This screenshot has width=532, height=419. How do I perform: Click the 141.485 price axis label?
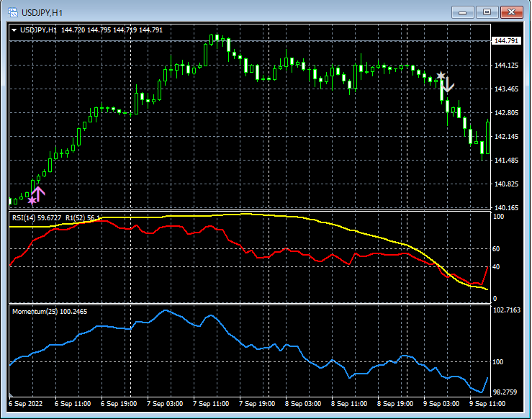tap(506, 160)
